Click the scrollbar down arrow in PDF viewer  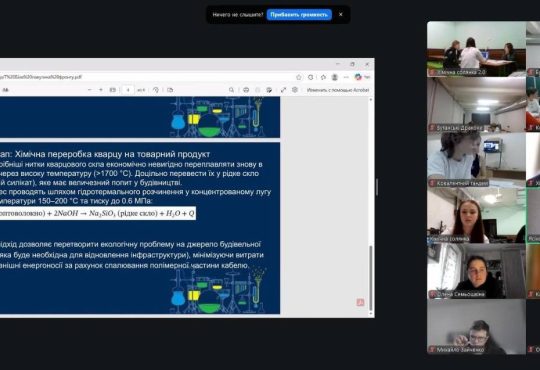(371, 314)
